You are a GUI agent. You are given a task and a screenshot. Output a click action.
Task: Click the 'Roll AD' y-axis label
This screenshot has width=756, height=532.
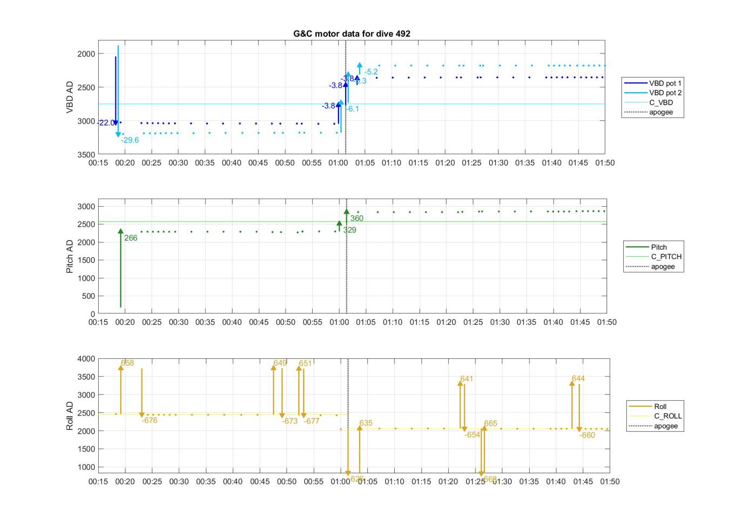pos(70,415)
